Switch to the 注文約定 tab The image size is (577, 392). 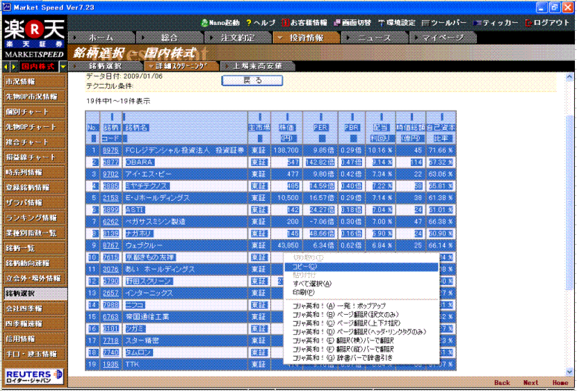(x=237, y=38)
